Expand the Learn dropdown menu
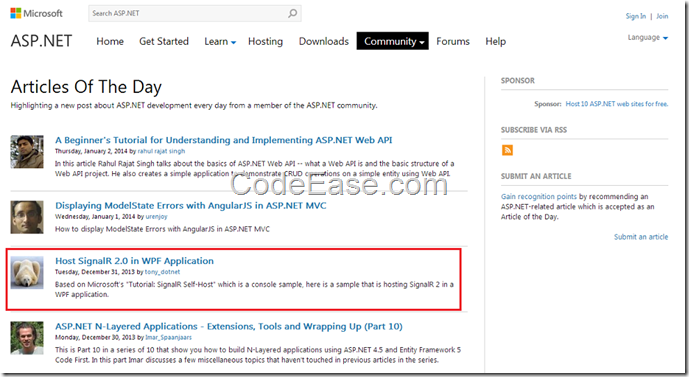 (220, 41)
